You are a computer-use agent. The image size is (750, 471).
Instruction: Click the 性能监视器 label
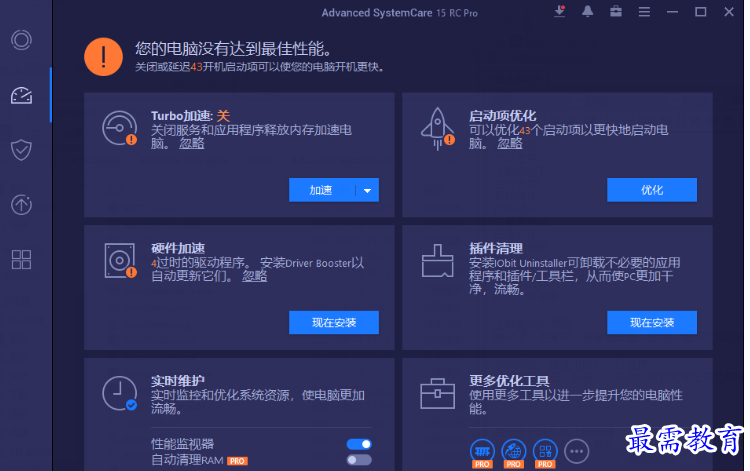tap(182, 444)
